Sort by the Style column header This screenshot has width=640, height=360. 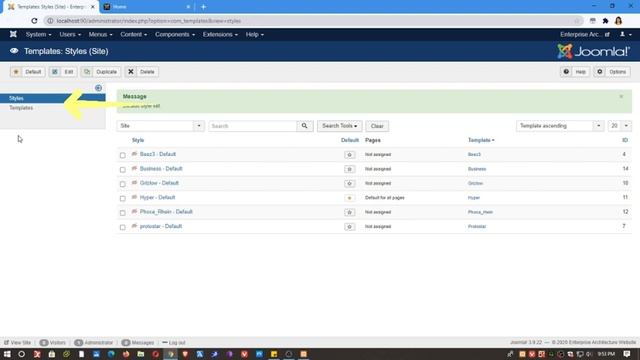point(138,140)
